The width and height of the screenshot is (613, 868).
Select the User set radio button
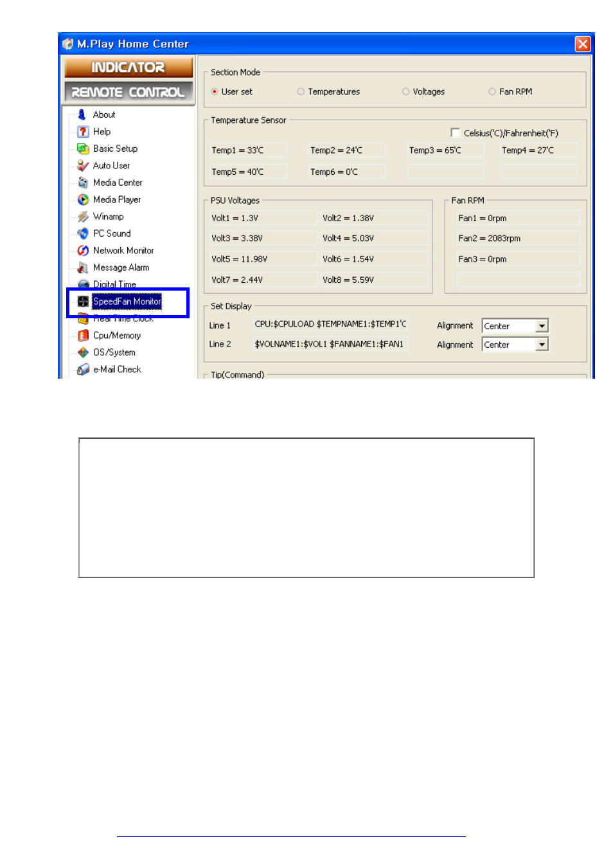[215, 92]
